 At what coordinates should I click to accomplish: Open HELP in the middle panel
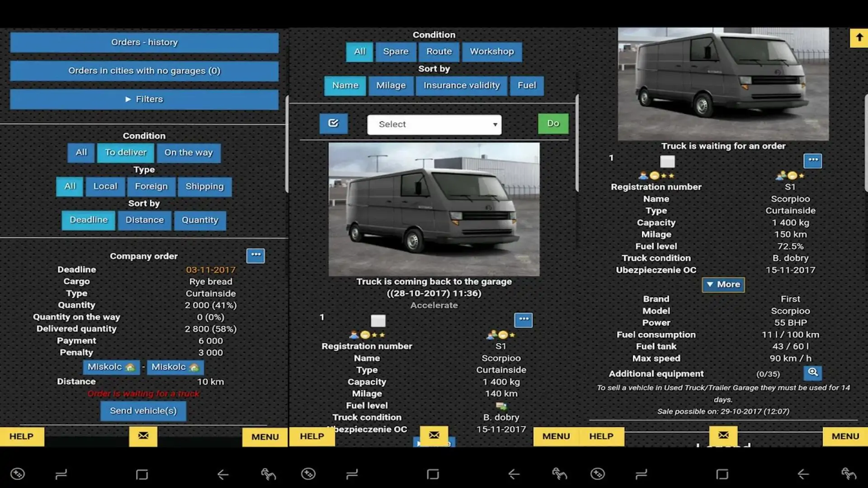tap(312, 437)
